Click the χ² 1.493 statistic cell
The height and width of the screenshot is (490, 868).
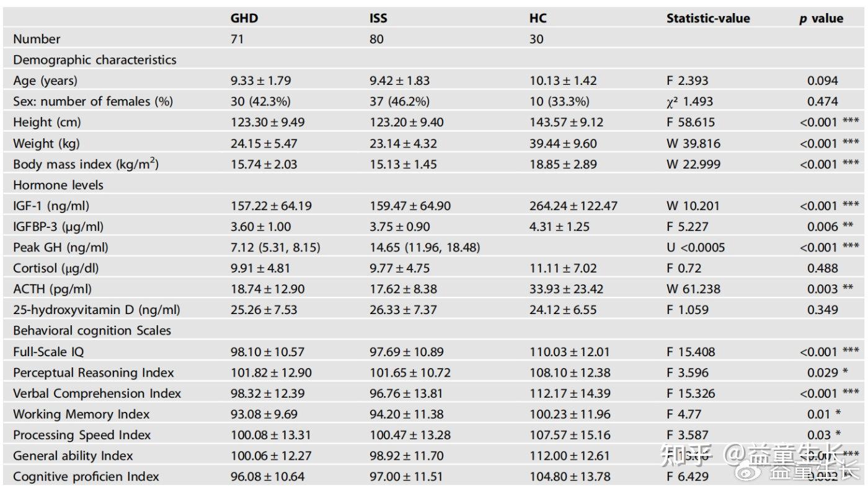pyautogui.click(x=690, y=102)
